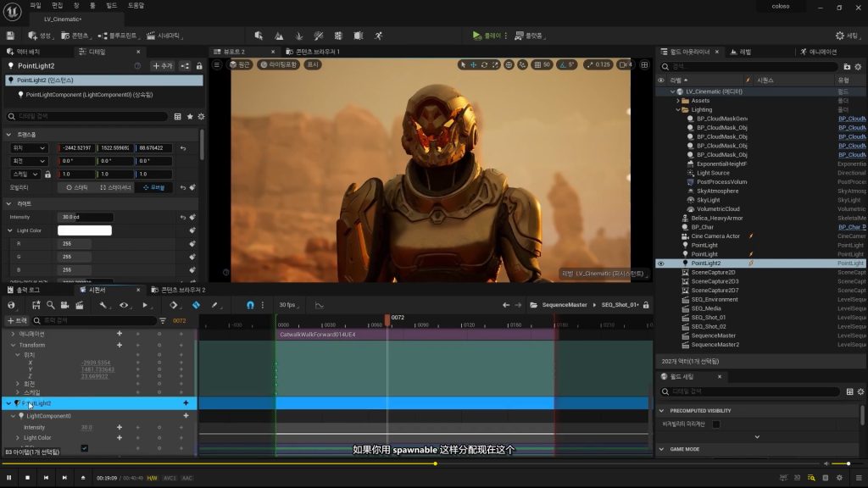Screen dimensions: 868x488
Task: Click the 추가 add component button
Action: pos(161,65)
